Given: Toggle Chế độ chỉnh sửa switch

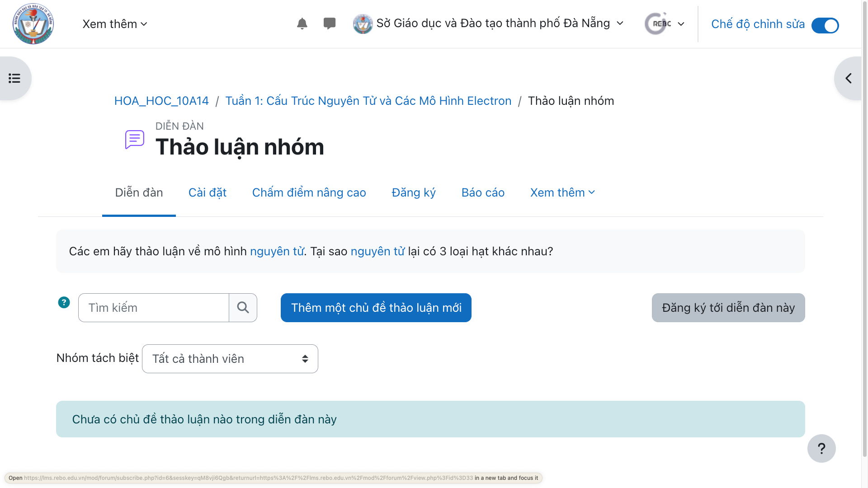Looking at the screenshot, I should point(825,25).
